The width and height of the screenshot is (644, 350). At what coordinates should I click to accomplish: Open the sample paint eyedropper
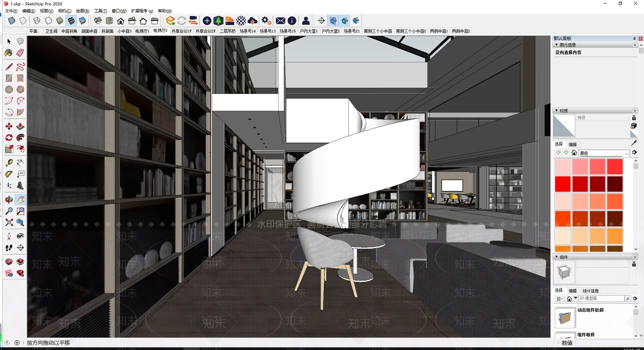click(x=634, y=143)
